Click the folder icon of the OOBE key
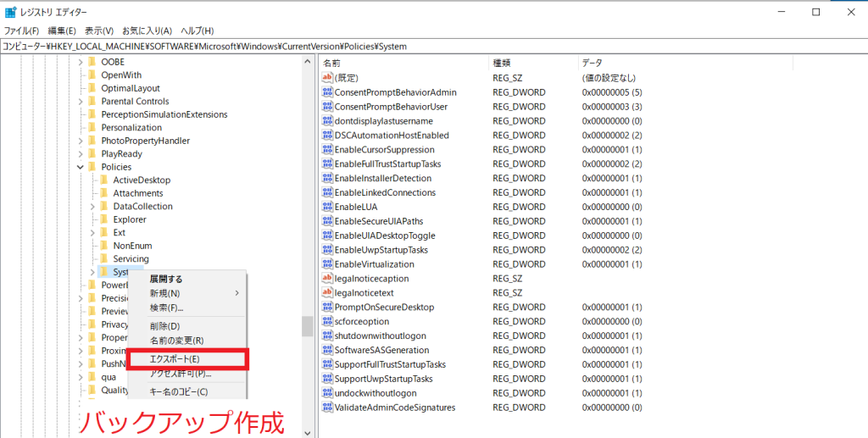Screen dimensions: 868x438 click(x=92, y=62)
